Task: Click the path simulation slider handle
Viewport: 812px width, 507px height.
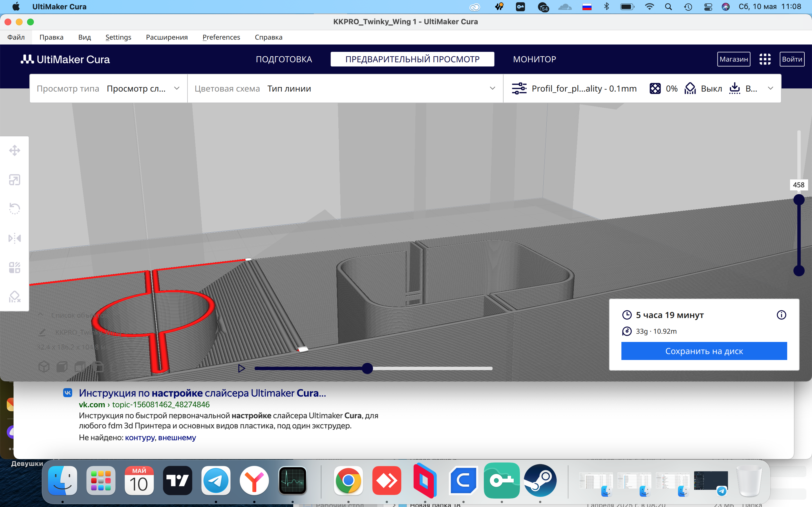Action: (x=367, y=368)
